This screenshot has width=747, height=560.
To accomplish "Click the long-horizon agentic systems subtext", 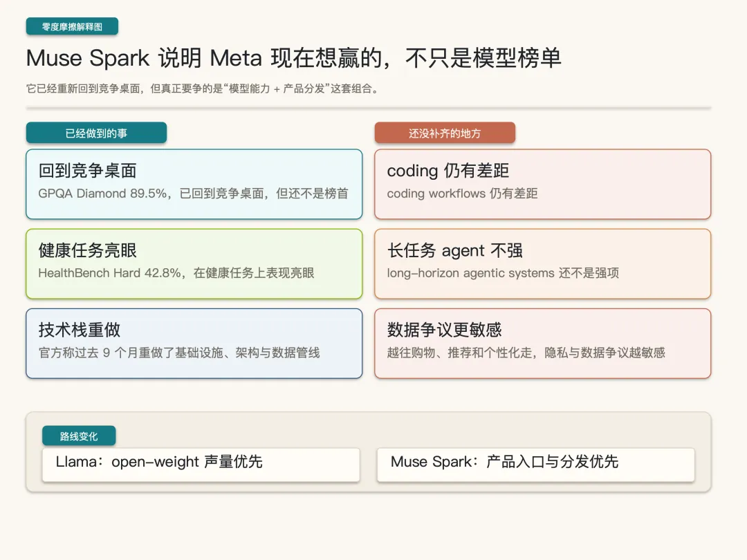I will click(x=503, y=273).
